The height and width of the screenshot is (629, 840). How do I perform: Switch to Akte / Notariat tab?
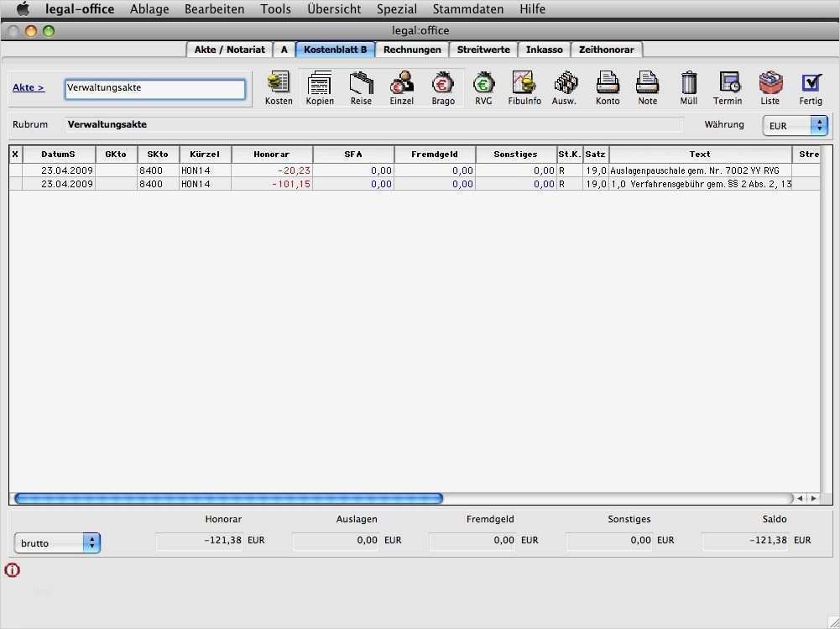[x=229, y=50]
